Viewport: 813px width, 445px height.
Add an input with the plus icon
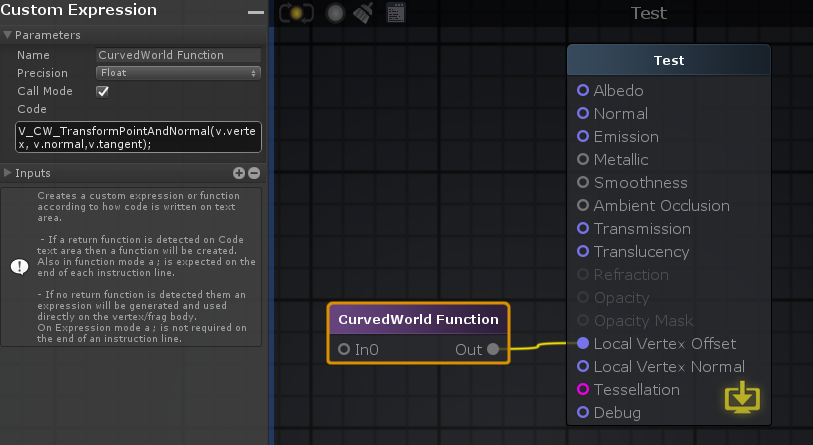pos(239,173)
